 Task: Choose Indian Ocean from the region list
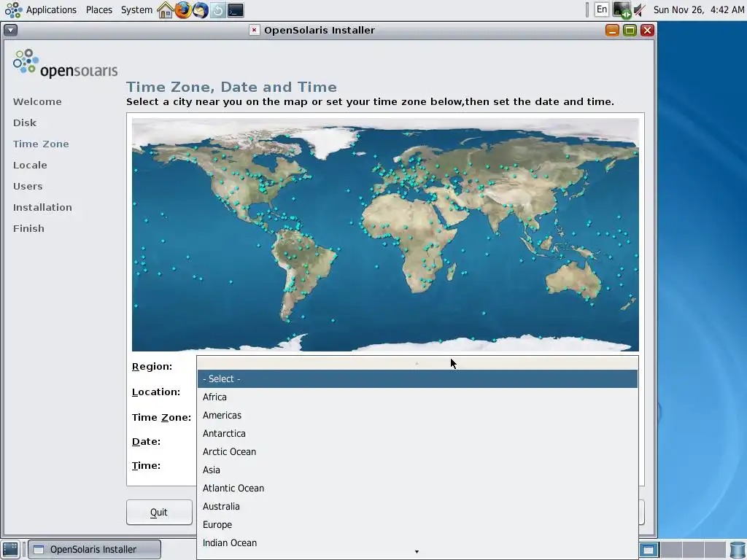(x=417, y=542)
